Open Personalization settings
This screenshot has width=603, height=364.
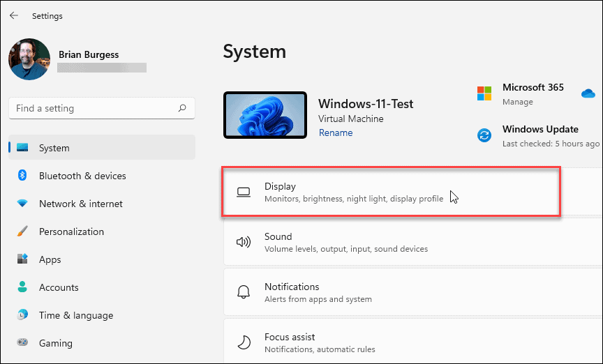[x=102, y=232]
